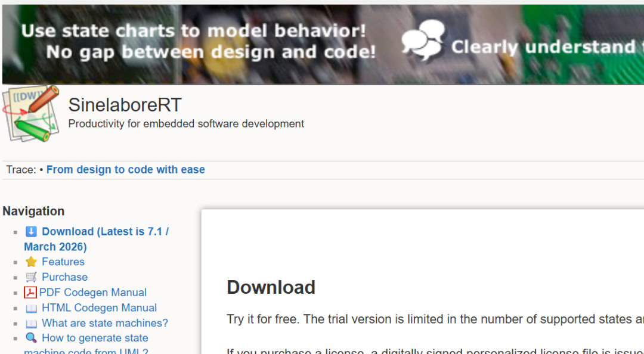Open Download (Latest is 7.1 / March 2026) link
Viewport: 644px width, 354px height.
[x=97, y=239]
